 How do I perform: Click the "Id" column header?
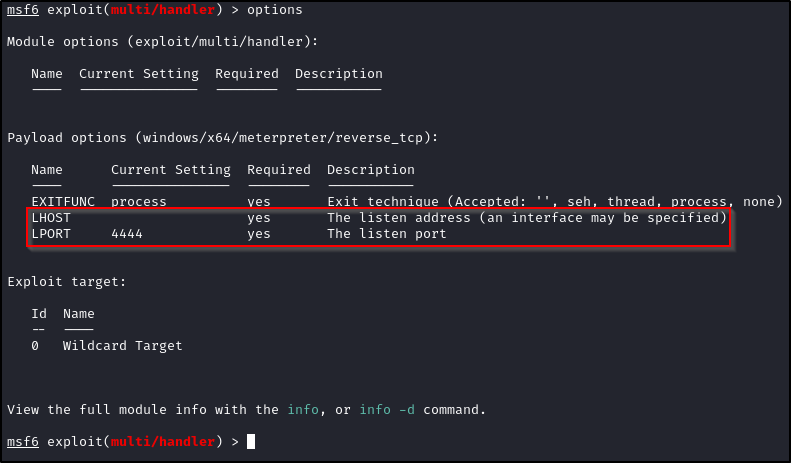click(39, 314)
